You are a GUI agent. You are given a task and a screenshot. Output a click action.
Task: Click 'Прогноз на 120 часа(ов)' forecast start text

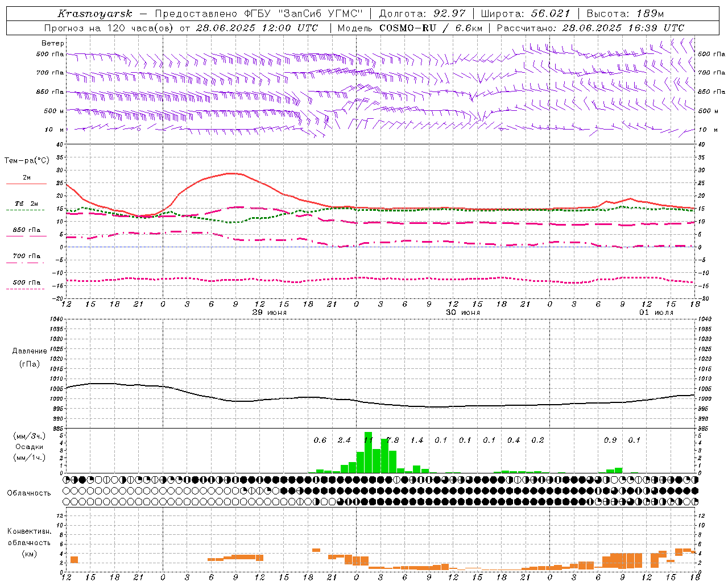click(110, 28)
